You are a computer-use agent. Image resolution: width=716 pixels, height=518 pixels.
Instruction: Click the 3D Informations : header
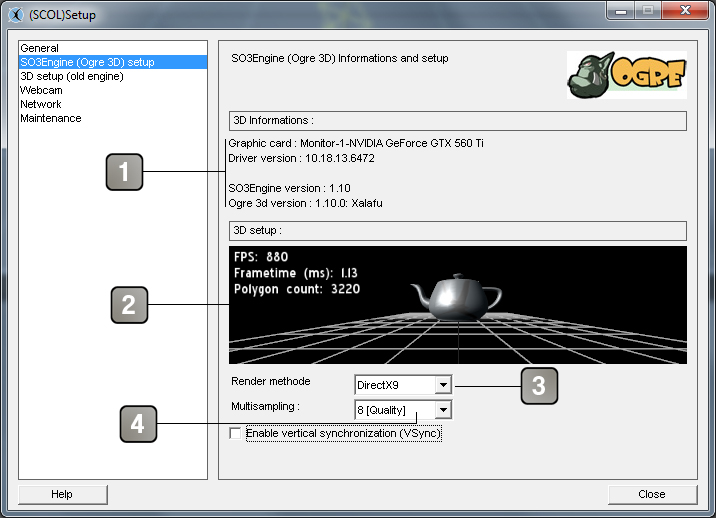pos(458,121)
